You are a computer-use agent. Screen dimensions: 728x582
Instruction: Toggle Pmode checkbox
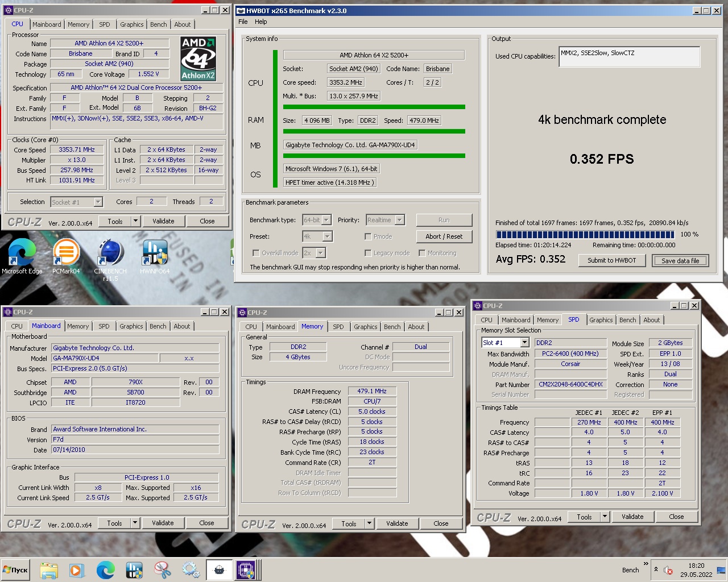pos(368,236)
